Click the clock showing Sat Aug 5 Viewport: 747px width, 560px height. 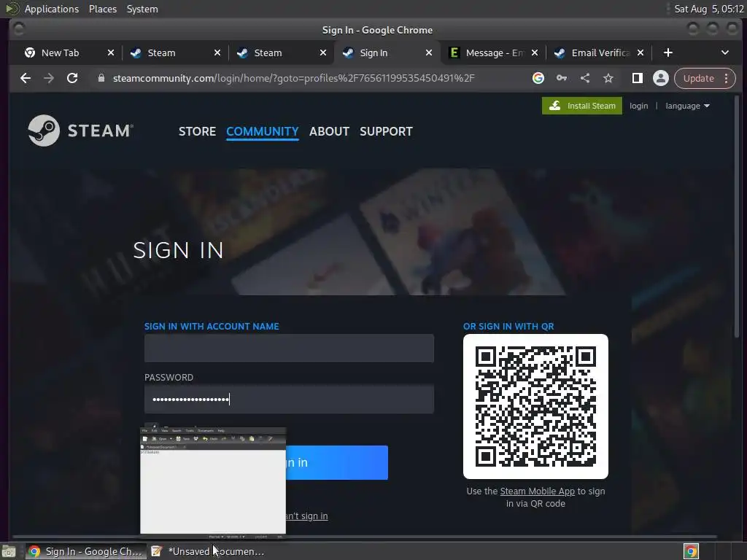point(709,9)
